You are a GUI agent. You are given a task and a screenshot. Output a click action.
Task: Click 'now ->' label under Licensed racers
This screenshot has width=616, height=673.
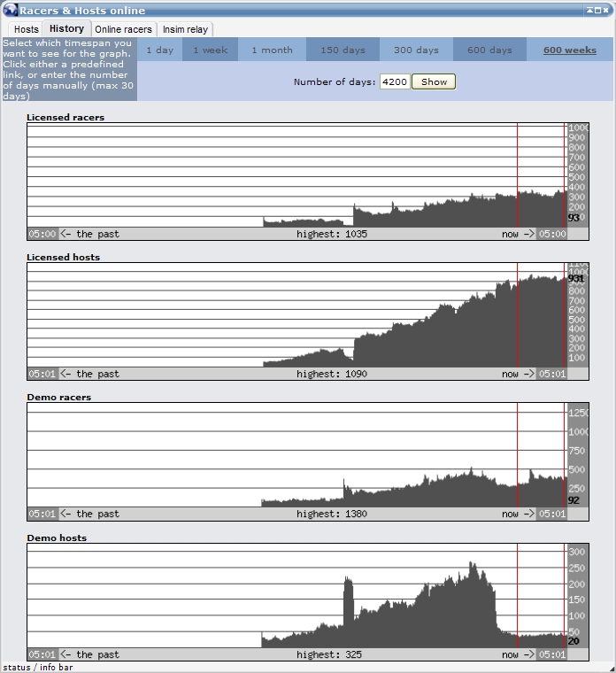[518, 234]
